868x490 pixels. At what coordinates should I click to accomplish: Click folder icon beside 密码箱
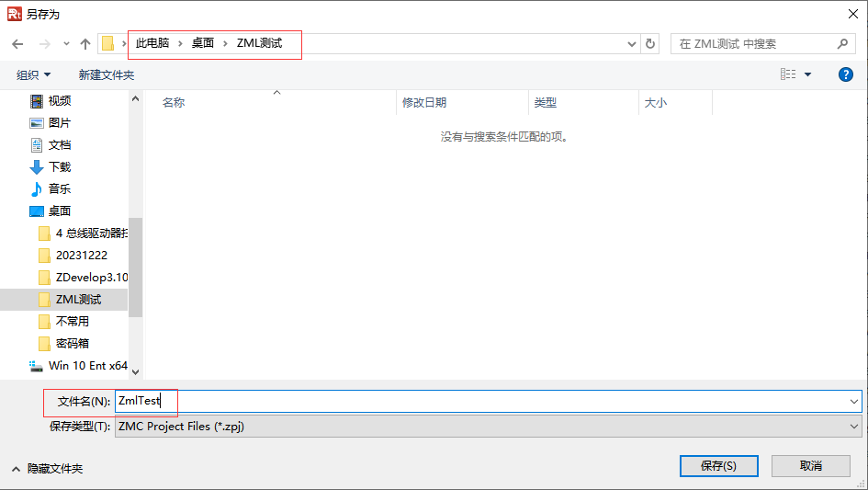tap(45, 344)
